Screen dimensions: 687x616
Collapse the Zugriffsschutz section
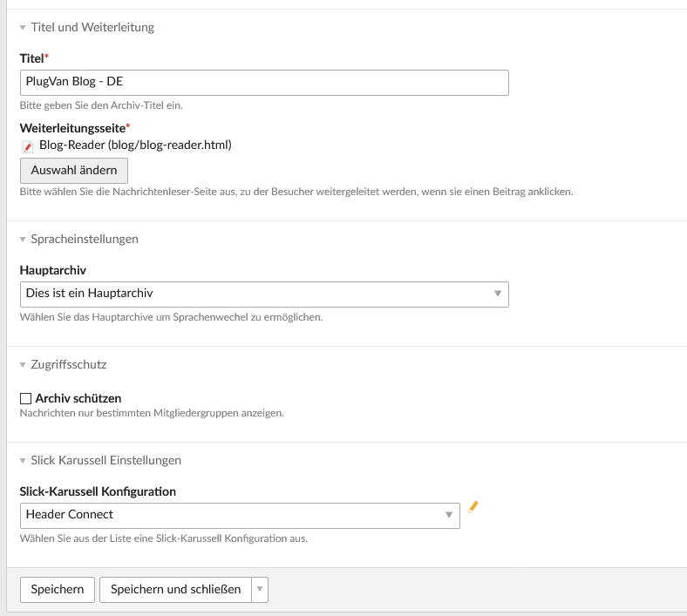pos(63,364)
